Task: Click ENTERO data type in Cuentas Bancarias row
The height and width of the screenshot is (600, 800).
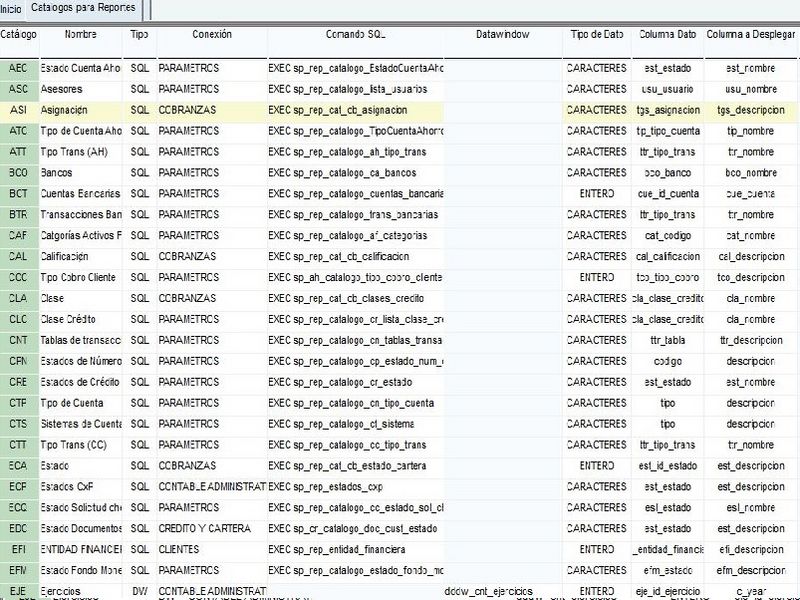Action: coord(597,194)
